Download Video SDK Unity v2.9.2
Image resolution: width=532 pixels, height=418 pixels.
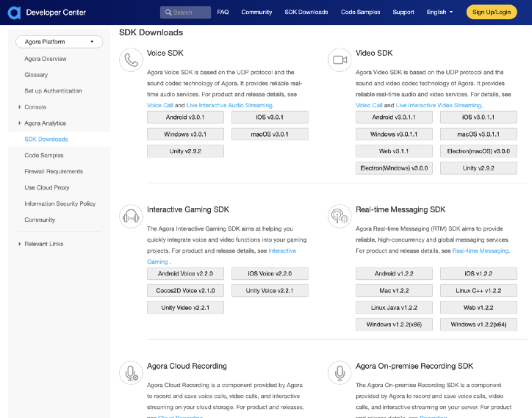(x=478, y=168)
